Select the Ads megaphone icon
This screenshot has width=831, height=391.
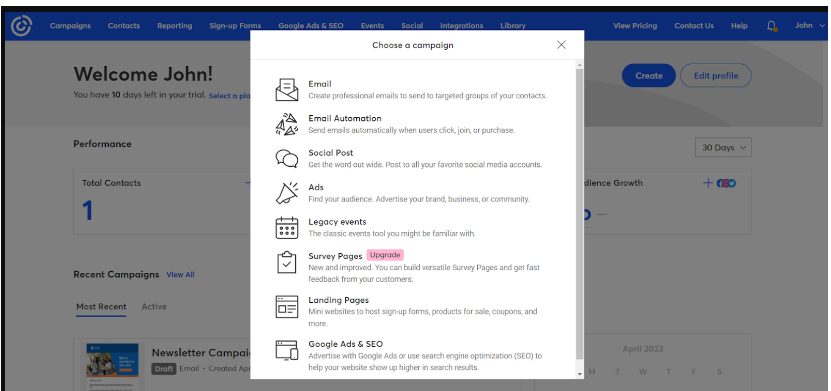[x=287, y=193]
